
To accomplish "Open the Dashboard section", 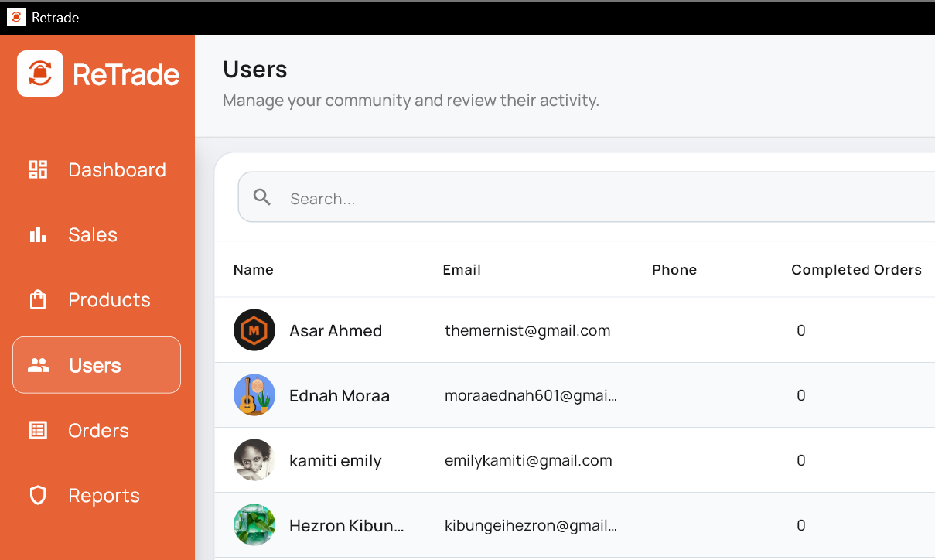I will [117, 169].
